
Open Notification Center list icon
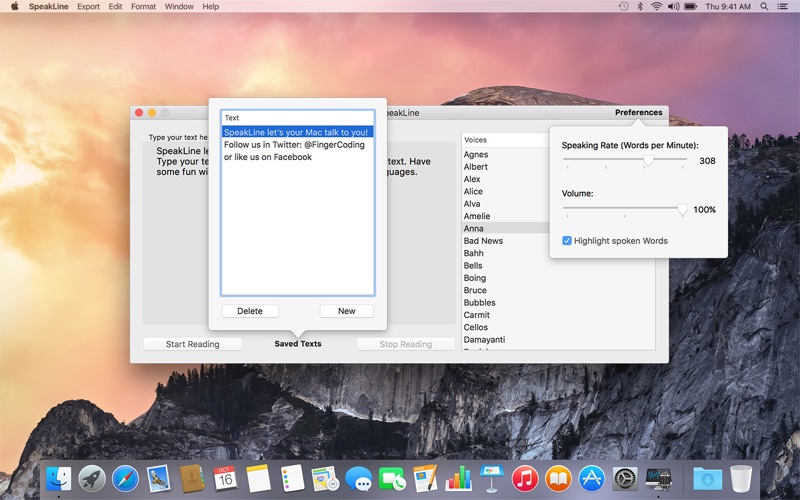pyautogui.click(x=782, y=6)
